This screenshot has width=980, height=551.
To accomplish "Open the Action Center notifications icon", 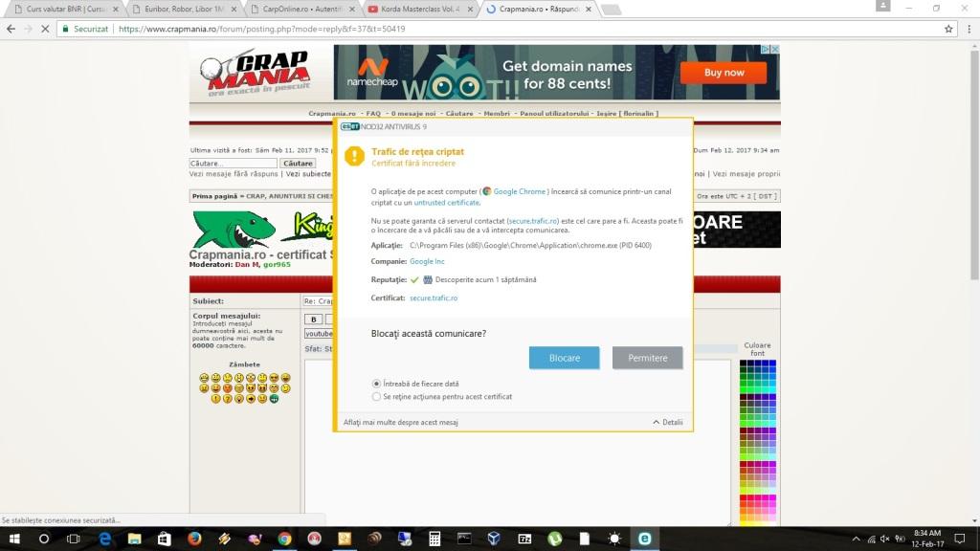I will pyautogui.click(x=960, y=539).
